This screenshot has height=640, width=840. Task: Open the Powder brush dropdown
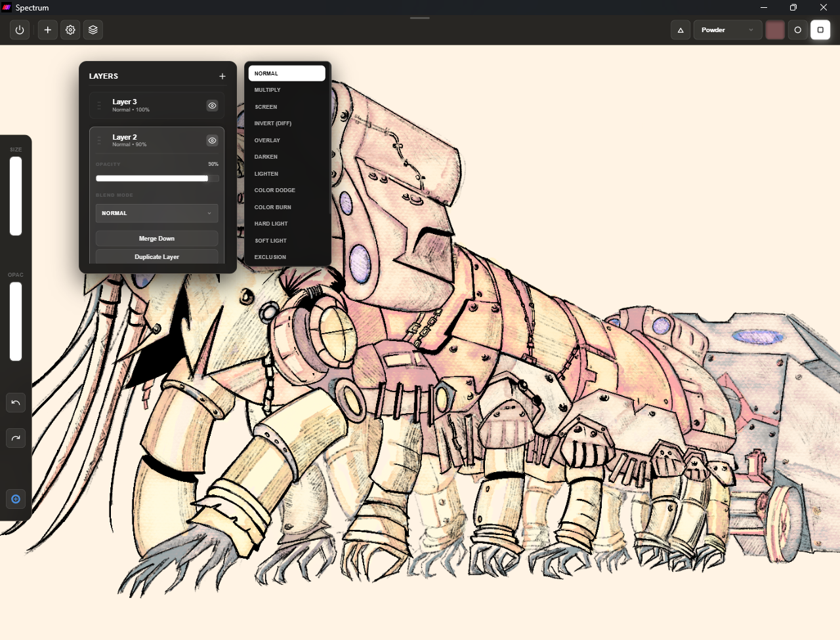(727, 30)
